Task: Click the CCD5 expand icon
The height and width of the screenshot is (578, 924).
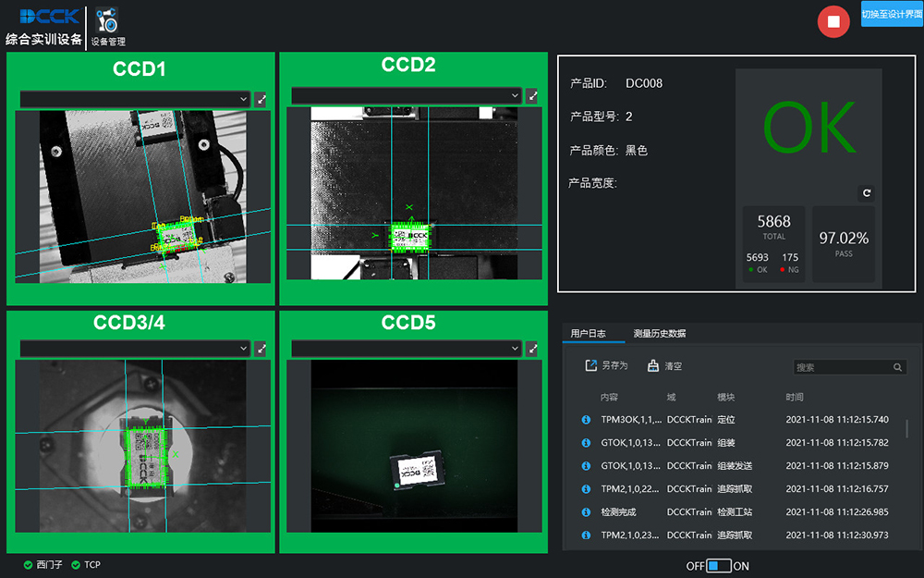Action: pos(531,348)
